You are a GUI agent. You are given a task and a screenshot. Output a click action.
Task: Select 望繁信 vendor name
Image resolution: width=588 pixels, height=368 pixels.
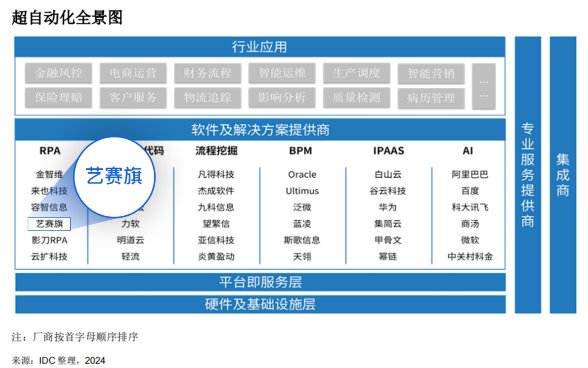[216, 224]
